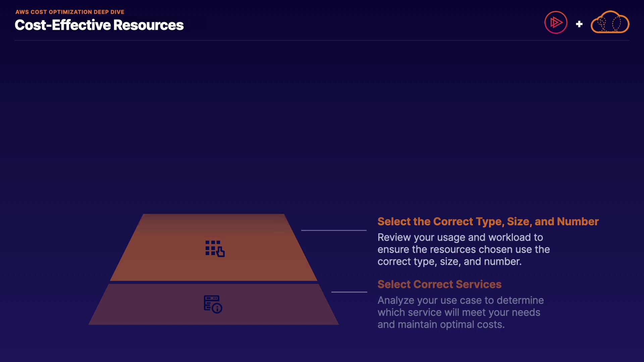Click the Pluralsight play logo icon

[556, 22]
